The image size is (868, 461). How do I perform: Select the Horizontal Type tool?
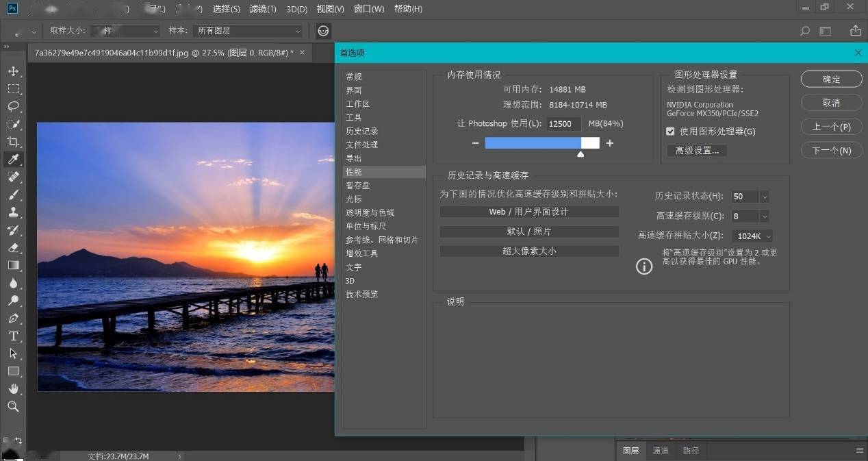coord(13,336)
